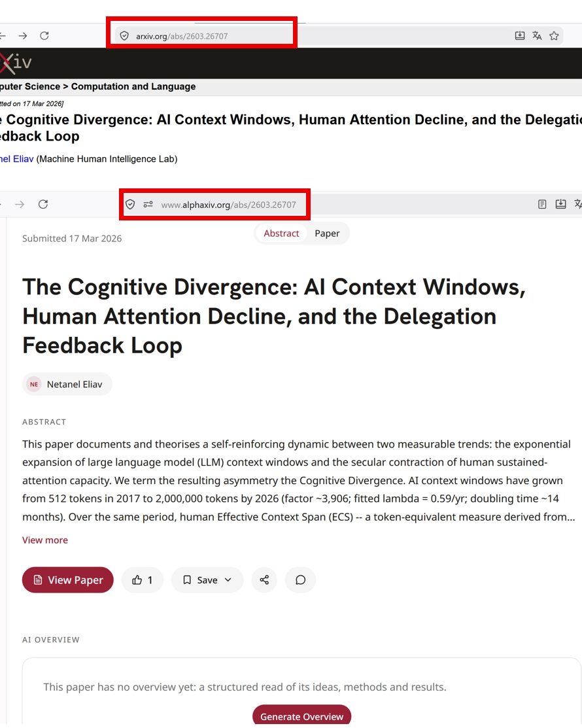582x728 pixels.
Task: Go forward in the arxiv browser window
Action: [x=23, y=36]
